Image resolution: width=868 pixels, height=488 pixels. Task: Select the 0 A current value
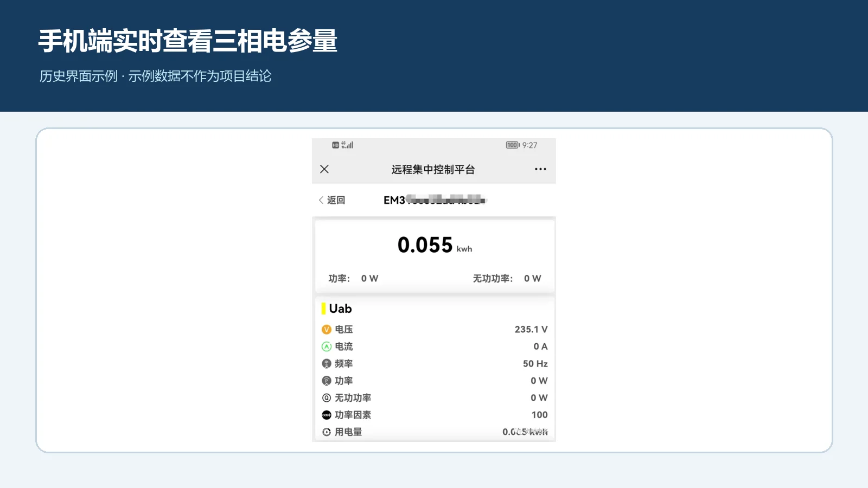click(540, 346)
